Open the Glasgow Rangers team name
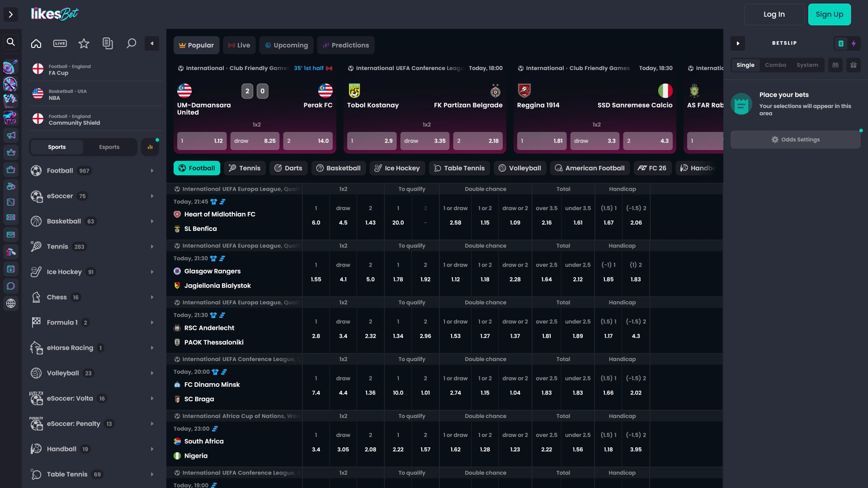 (x=212, y=271)
